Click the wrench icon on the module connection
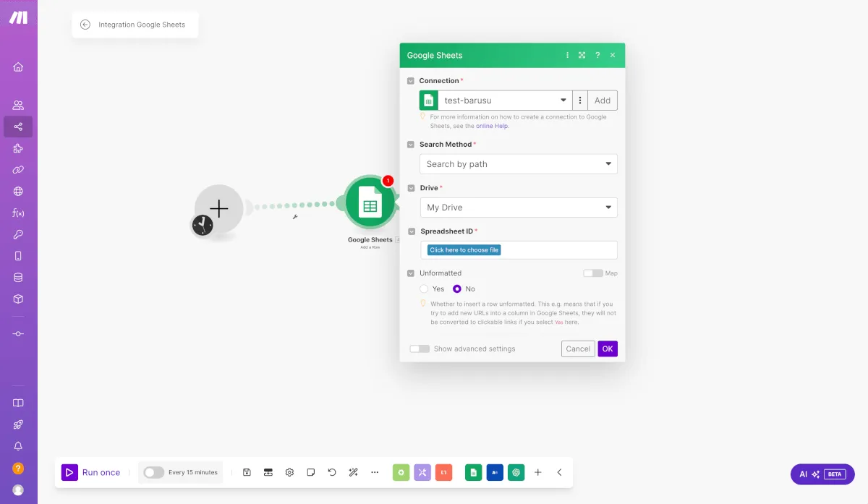 [295, 216]
